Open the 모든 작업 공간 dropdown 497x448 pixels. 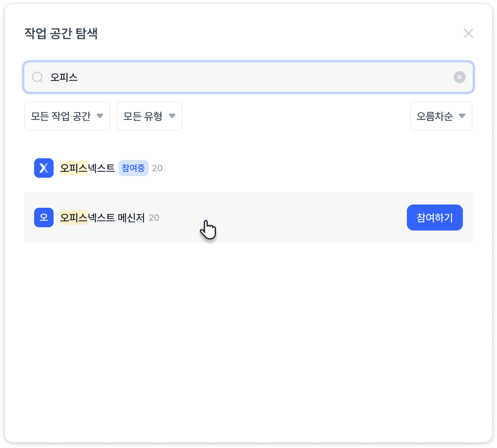tap(67, 116)
